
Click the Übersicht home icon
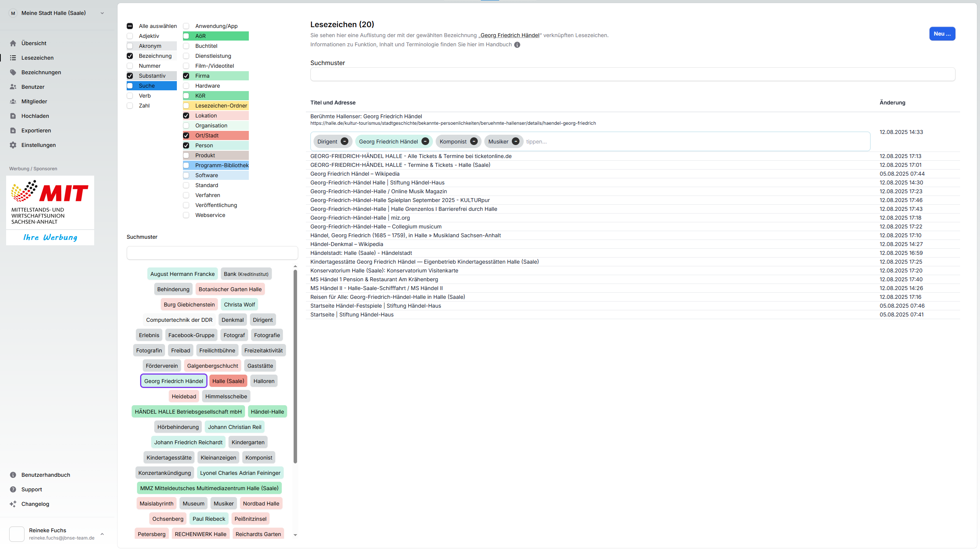[13, 43]
